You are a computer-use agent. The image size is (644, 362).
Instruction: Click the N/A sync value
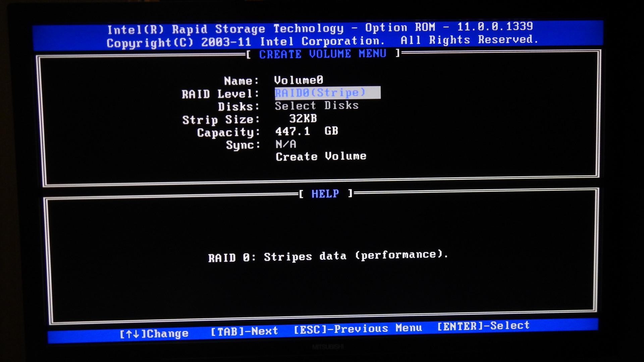pos(286,144)
